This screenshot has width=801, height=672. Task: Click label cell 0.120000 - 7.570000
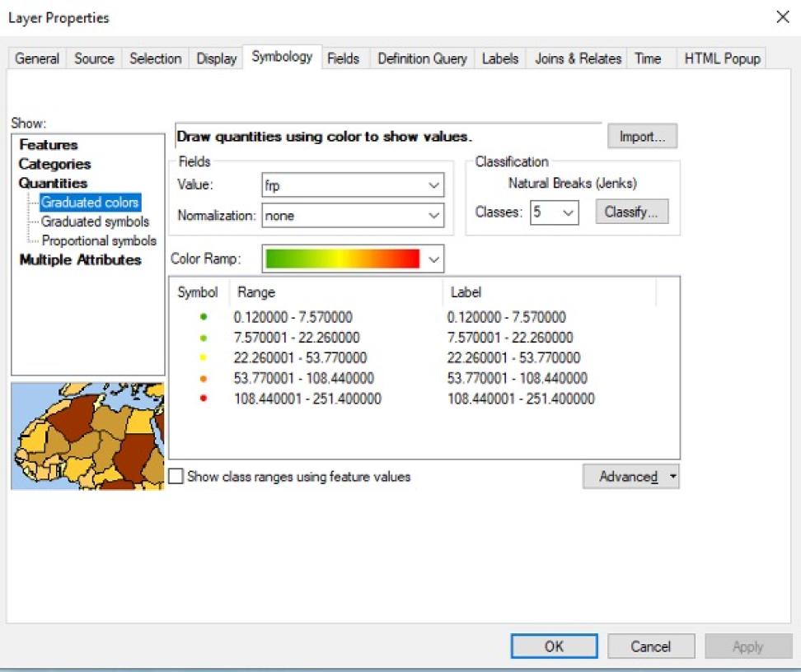click(507, 317)
